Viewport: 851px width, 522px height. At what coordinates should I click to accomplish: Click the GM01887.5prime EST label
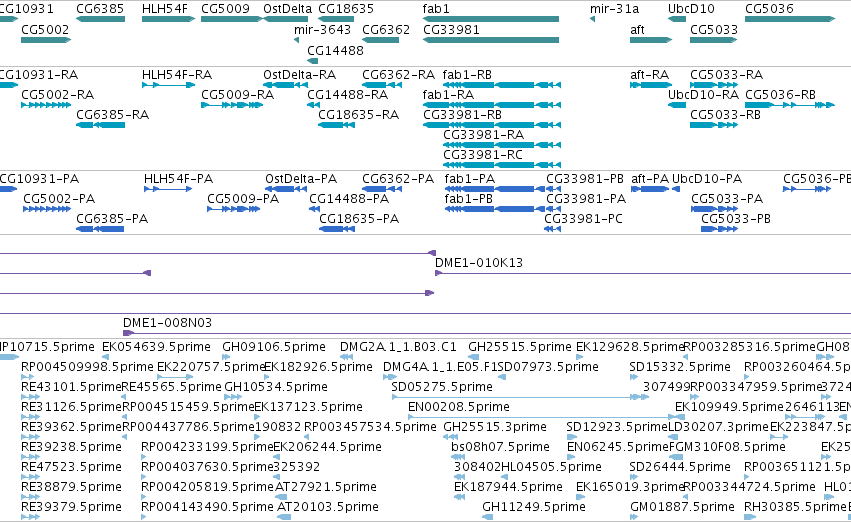(x=682, y=507)
